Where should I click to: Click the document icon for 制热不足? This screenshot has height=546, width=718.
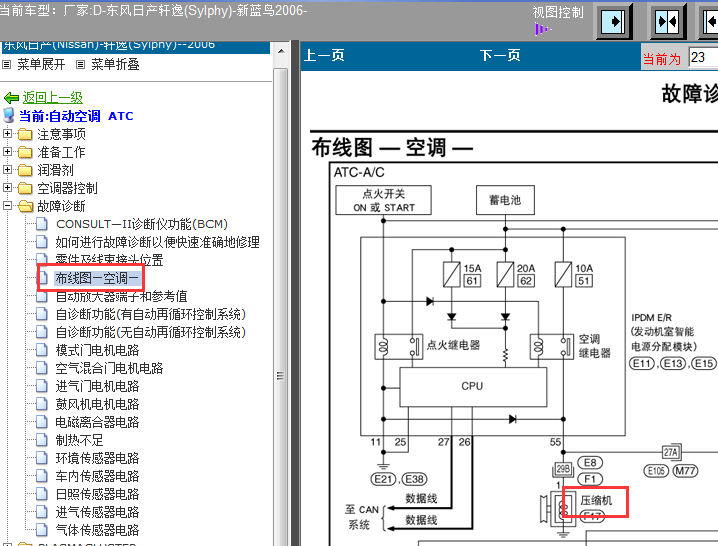tap(42, 440)
